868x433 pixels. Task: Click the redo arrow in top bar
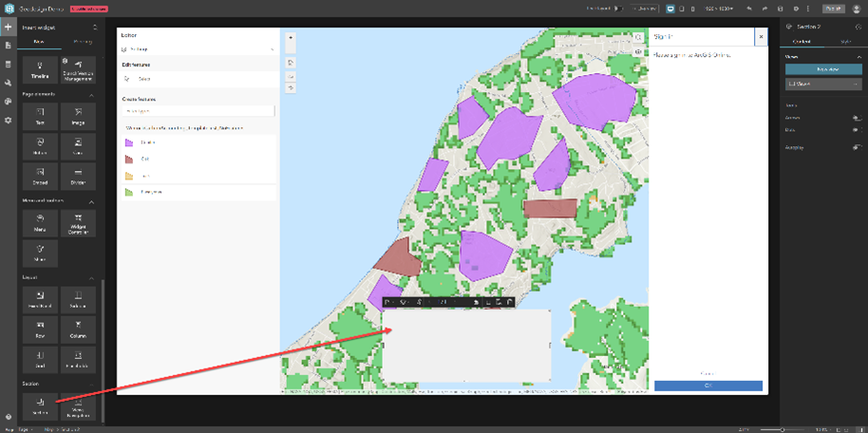point(764,9)
